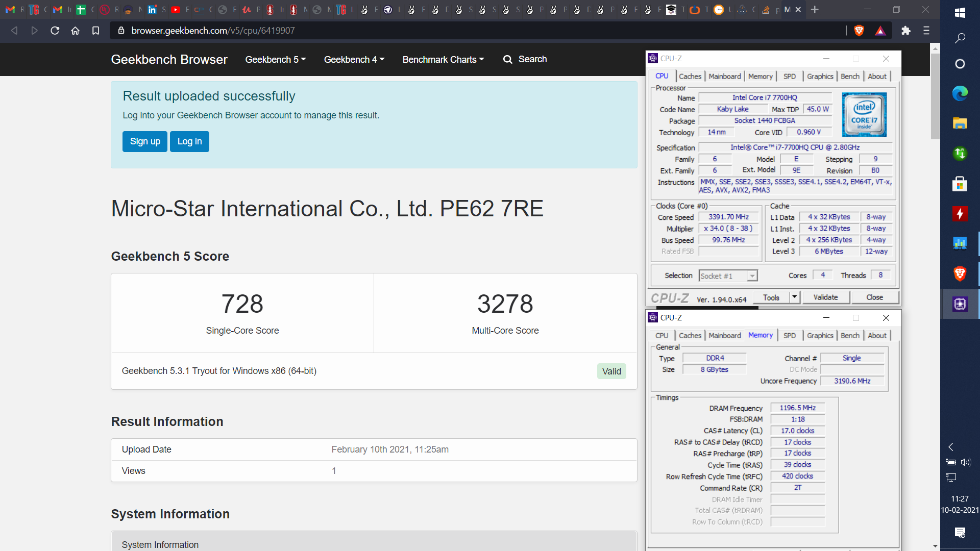Open the Brave Rewards triangle icon
This screenshot has height=551, width=980.
880,31
